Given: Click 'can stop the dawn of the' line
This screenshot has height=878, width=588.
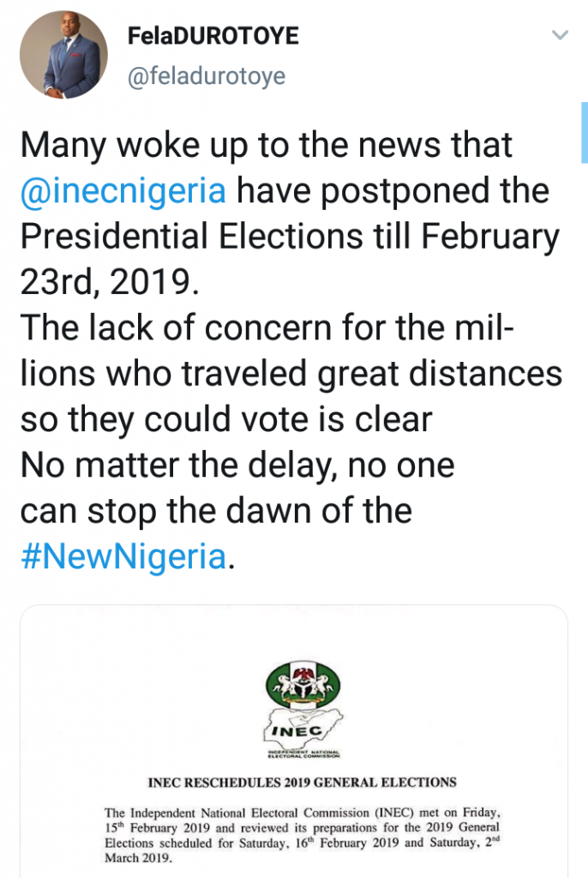Looking at the screenshot, I should (x=215, y=511).
